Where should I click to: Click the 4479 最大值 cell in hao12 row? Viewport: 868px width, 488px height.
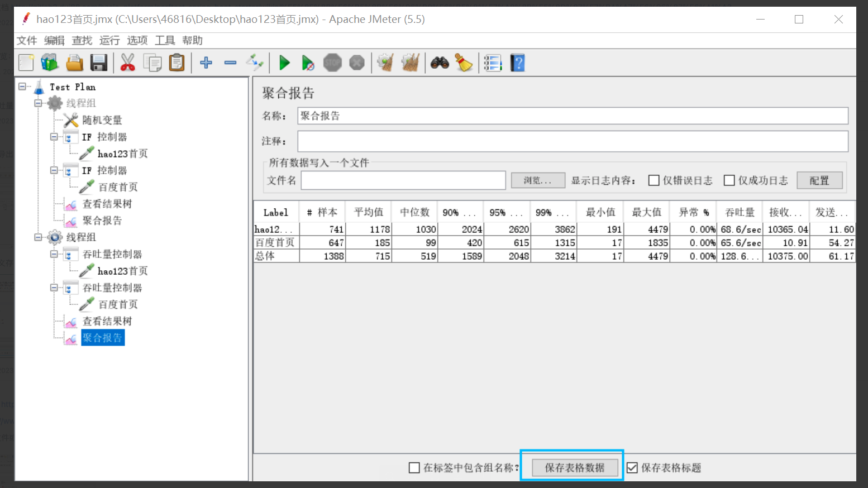coord(647,229)
